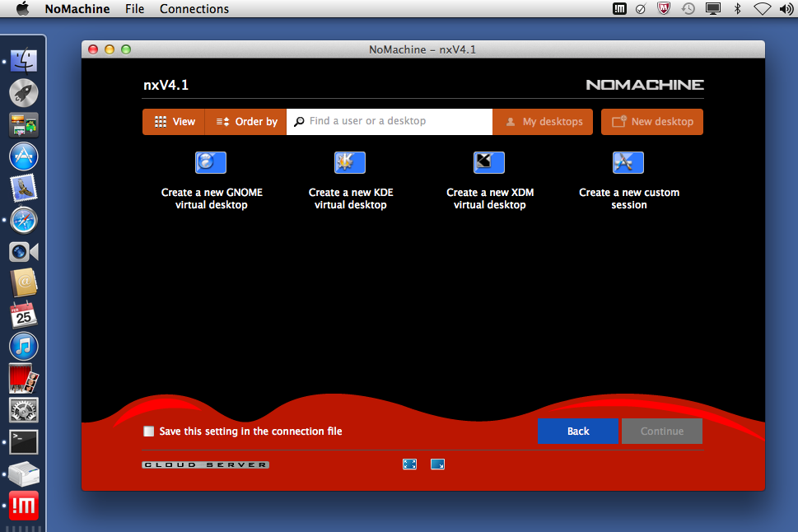Image resolution: width=798 pixels, height=532 pixels.
Task: Click the Find a user or desktop field
Action: click(x=390, y=122)
